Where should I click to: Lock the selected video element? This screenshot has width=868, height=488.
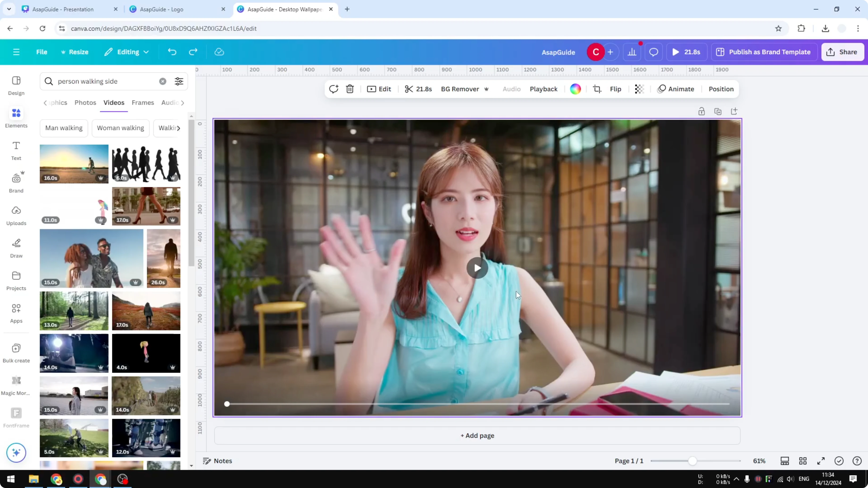701,111
